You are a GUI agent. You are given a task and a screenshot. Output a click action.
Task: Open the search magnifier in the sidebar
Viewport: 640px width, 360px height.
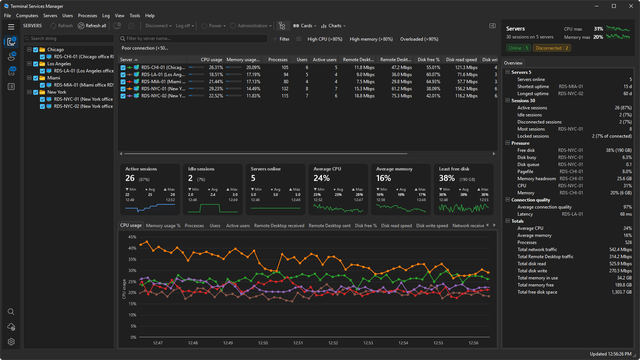coord(11,312)
